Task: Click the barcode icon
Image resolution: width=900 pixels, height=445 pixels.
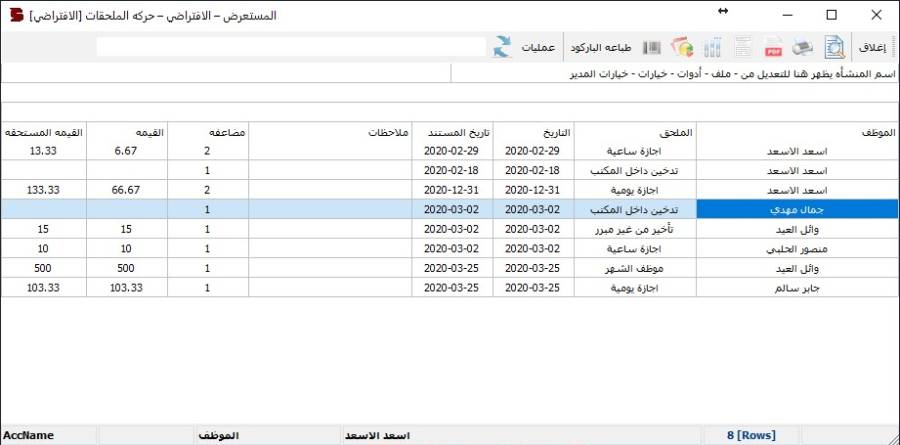Action: [x=652, y=48]
